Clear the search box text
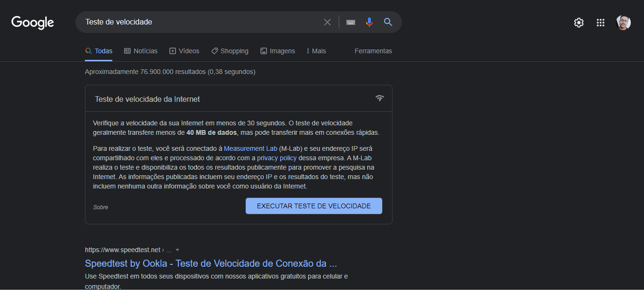The width and height of the screenshot is (644, 295). pos(327,22)
